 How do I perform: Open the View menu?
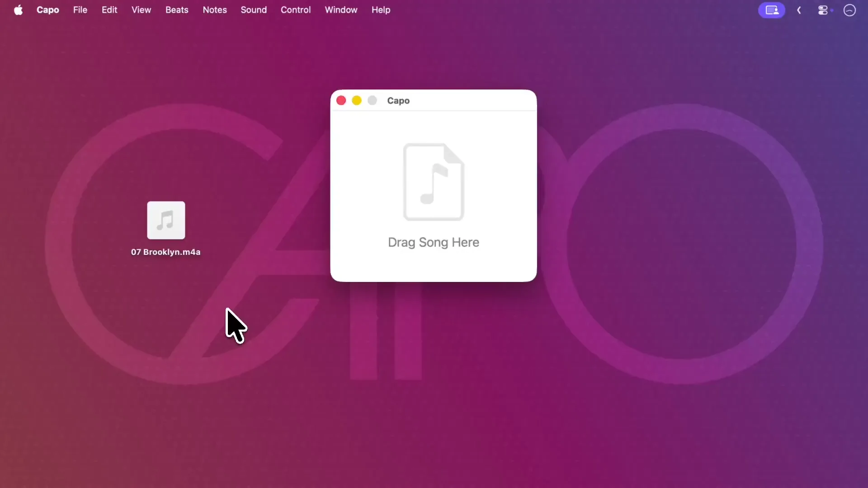coord(141,10)
